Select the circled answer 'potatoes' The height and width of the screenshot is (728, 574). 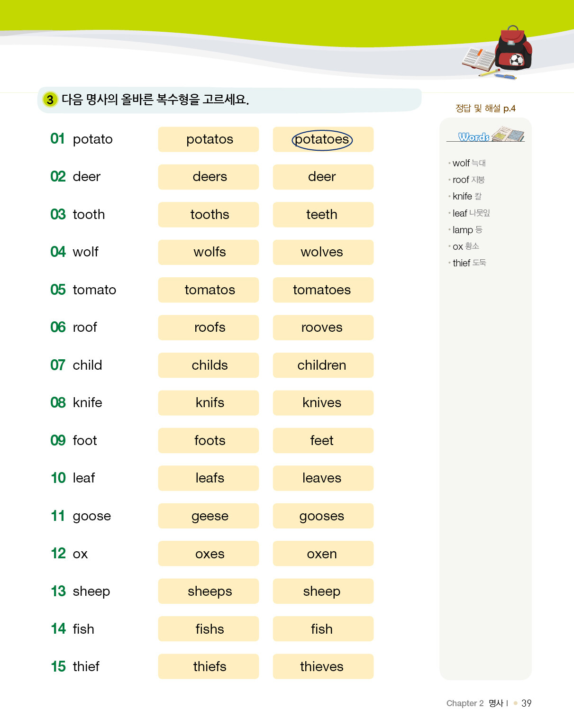pyautogui.click(x=322, y=140)
